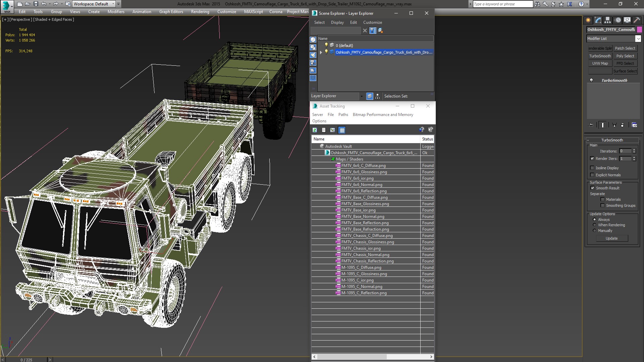Click Sort by Hierarchy icon
Screen dimensions: 644x362
pyautogui.click(x=378, y=96)
